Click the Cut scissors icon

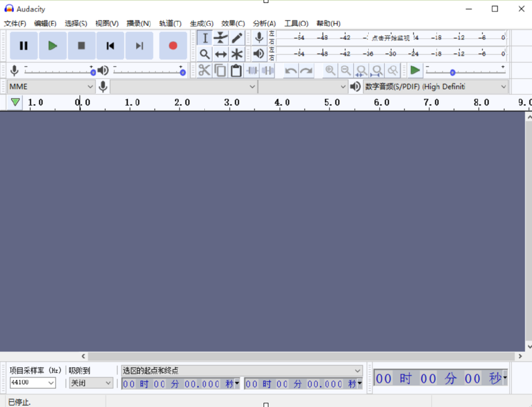pyautogui.click(x=204, y=71)
